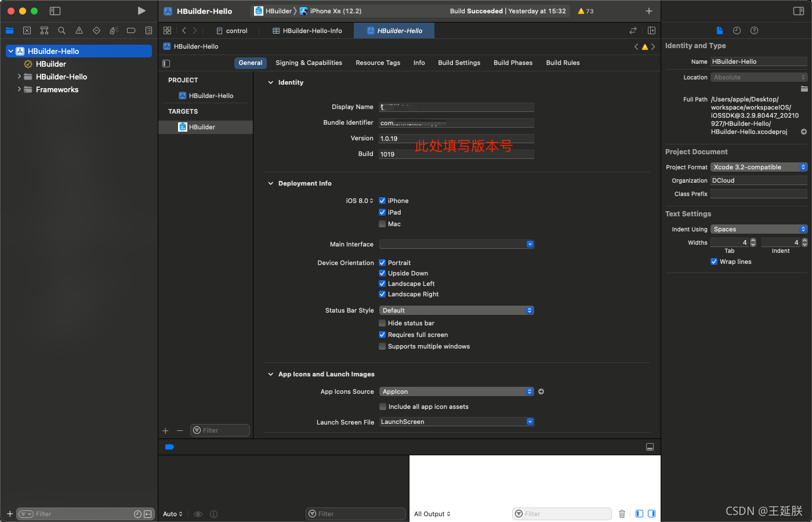Toggle Landscape Left orientation

[x=382, y=284]
